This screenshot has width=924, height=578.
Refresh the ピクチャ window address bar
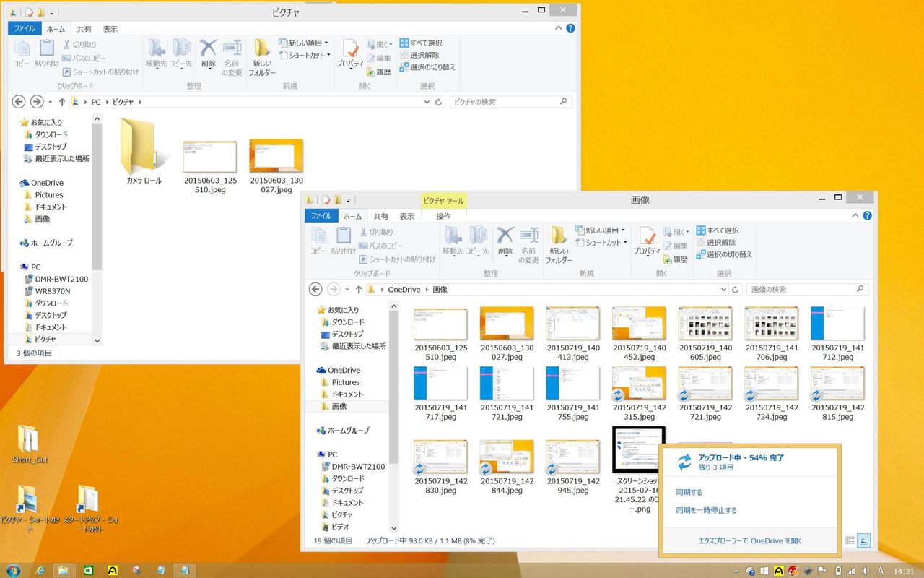(x=438, y=102)
